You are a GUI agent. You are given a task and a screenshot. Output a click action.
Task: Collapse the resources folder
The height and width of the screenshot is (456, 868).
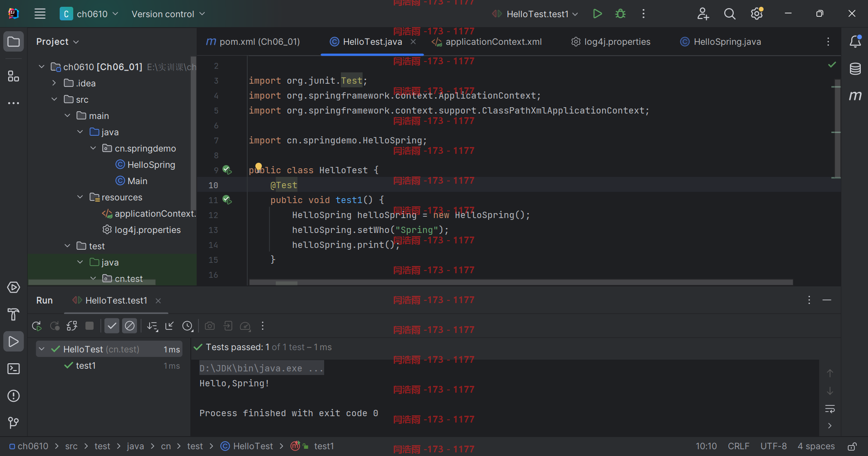[x=80, y=197]
